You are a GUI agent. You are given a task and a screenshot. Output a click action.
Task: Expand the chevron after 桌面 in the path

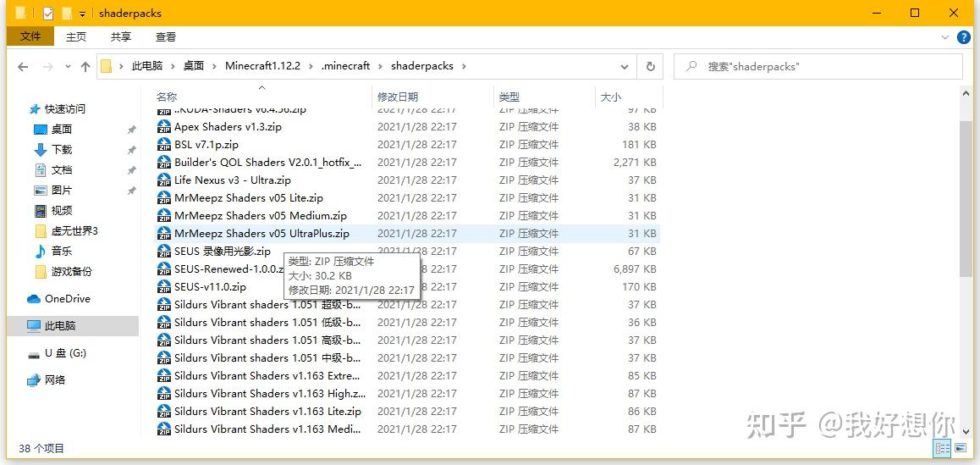pos(214,66)
